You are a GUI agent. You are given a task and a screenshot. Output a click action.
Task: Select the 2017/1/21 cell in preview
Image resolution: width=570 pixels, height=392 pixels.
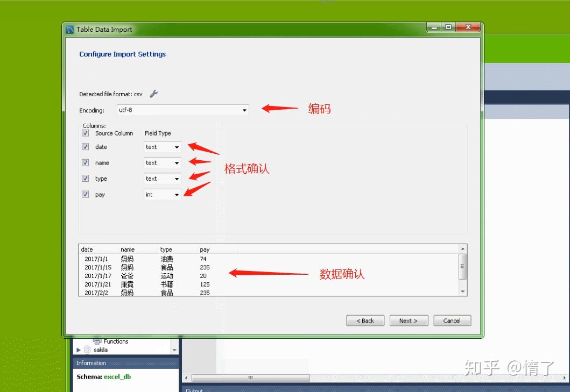tap(98, 284)
